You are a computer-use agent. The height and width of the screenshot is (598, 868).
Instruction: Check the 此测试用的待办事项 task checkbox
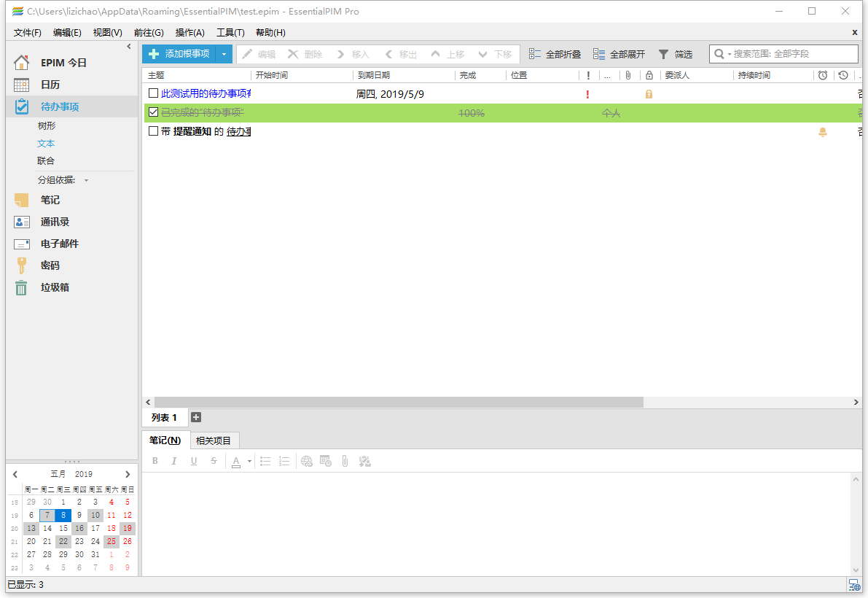(153, 93)
